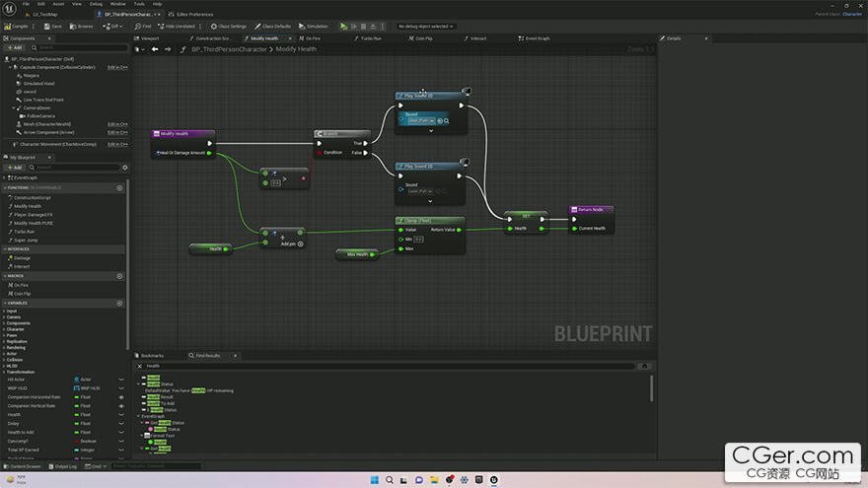The image size is (868, 488).
Task: Open the play options three-dot menu
Action: click(382, 26)
